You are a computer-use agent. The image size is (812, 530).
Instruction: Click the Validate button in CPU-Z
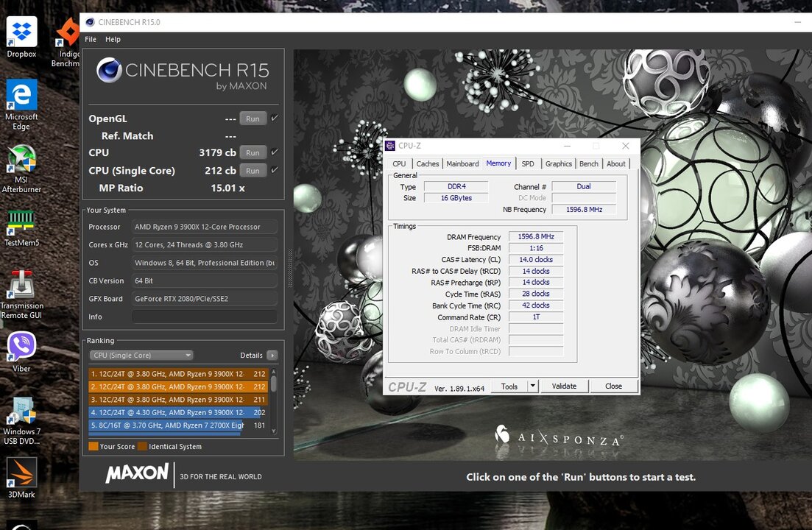(x=564, y=386)
